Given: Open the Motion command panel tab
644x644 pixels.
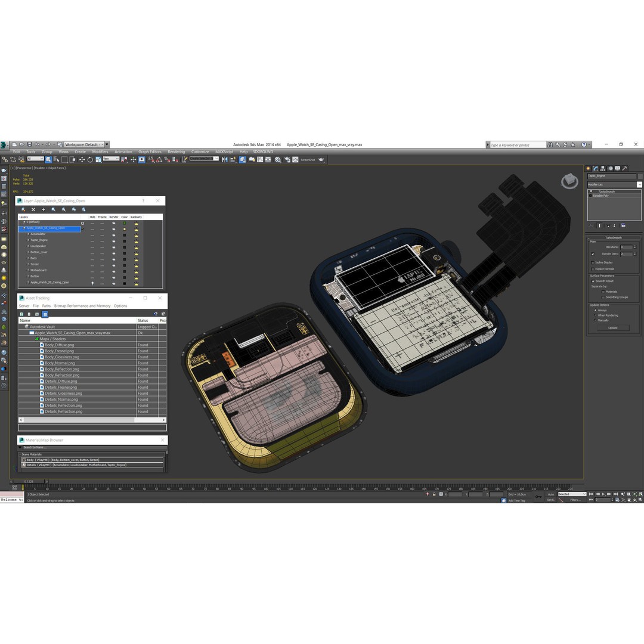Looking at the screenshot, I should coord(611,168).
